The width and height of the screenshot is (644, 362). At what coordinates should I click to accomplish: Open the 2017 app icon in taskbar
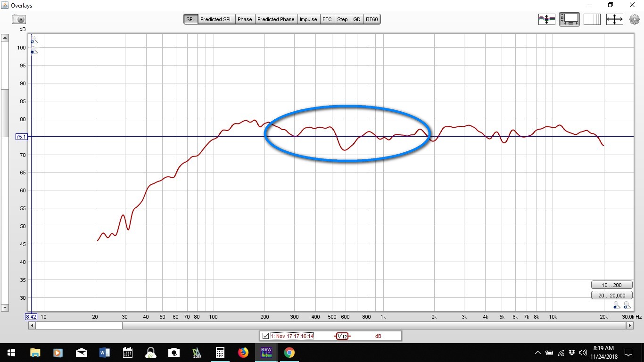(197, 353)
